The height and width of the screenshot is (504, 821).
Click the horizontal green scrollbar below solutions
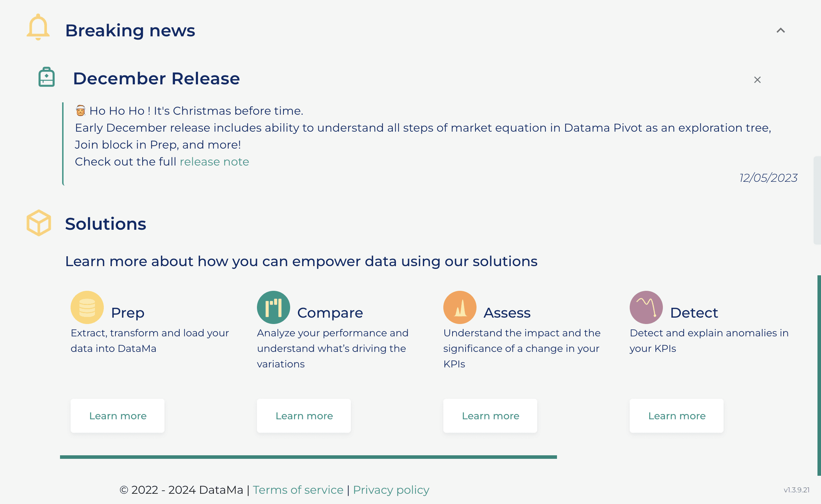308,457
